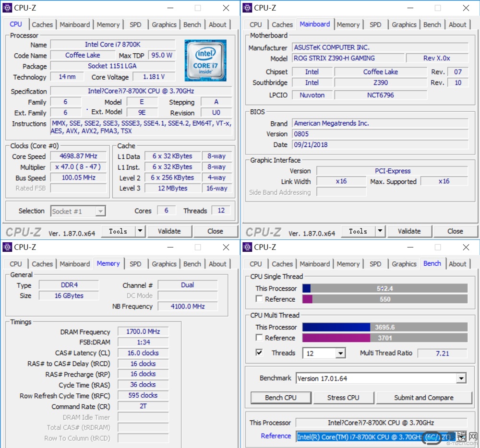The image size is (480, 448).
Task: Open the About tab in the CPU-tab window
Action: pyautogui.click(x=217, y=25)
